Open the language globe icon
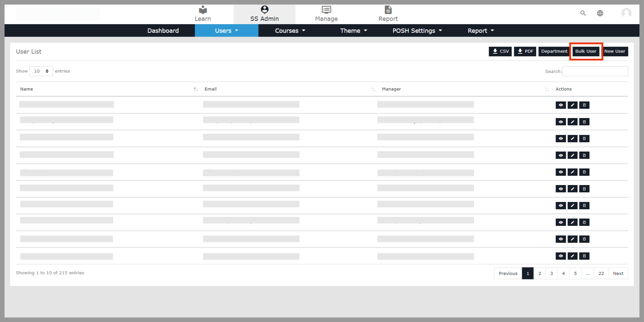This screenshot has height=322, width=644. (x=600, y=13)
